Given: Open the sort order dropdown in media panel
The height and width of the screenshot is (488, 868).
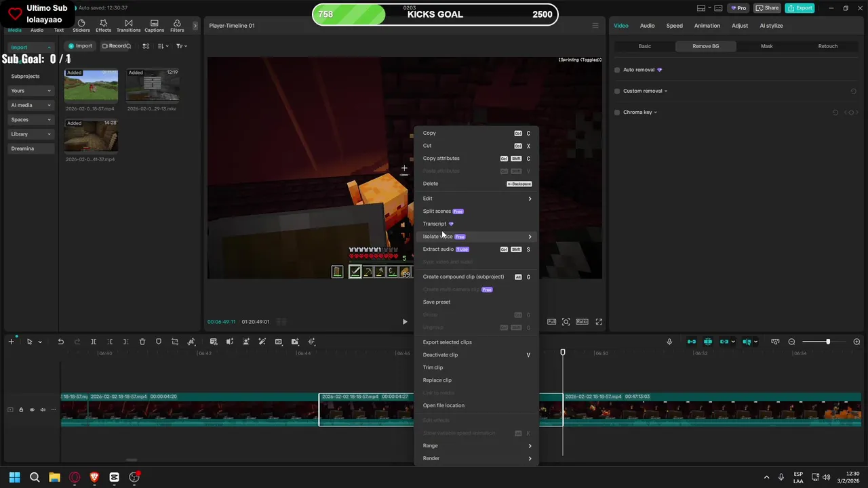Looking at the screenshot, I should (163, 46).
